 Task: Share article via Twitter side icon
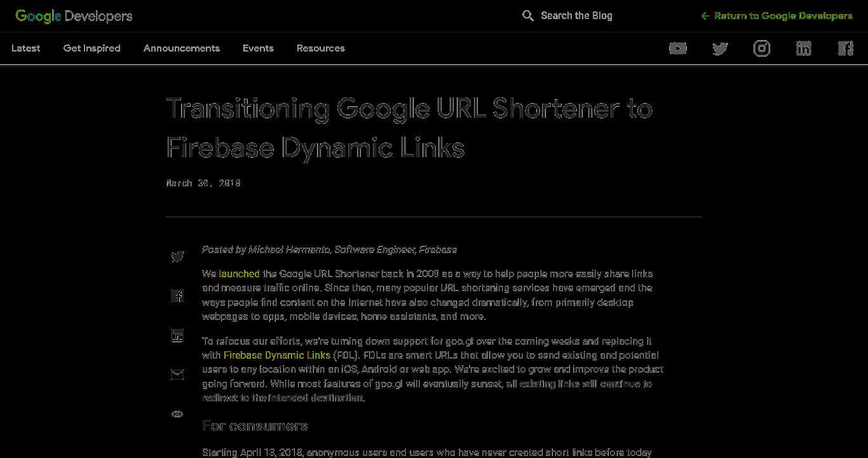coord(177,256)
